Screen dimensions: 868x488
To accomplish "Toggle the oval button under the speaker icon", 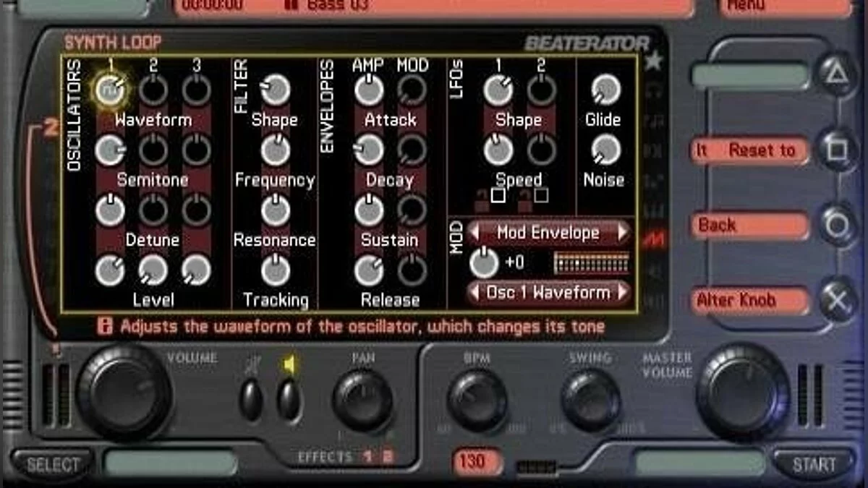I will 289,401.
